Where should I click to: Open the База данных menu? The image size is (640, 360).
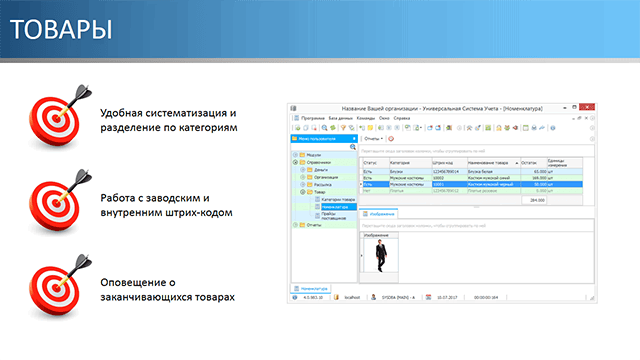click(340, 118)
